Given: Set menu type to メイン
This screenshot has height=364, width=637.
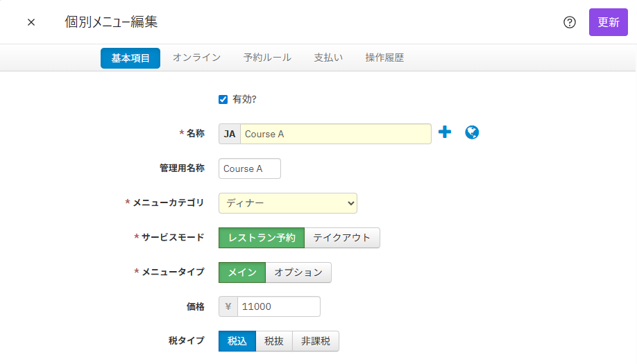Looking at the screenshot, I should [x=242, y=272].
